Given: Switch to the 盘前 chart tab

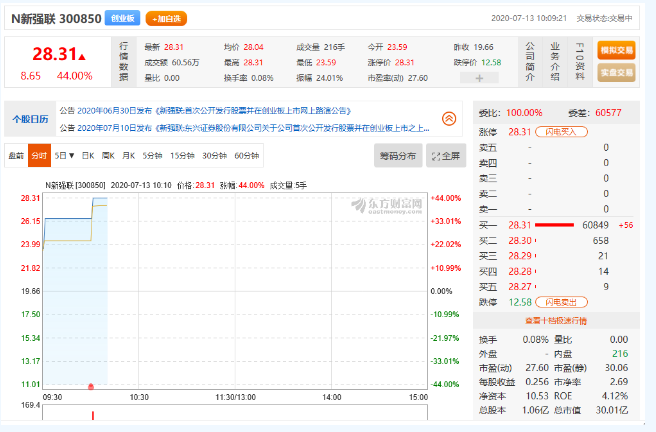Looking at the screenshot, I should coord(16,156).
